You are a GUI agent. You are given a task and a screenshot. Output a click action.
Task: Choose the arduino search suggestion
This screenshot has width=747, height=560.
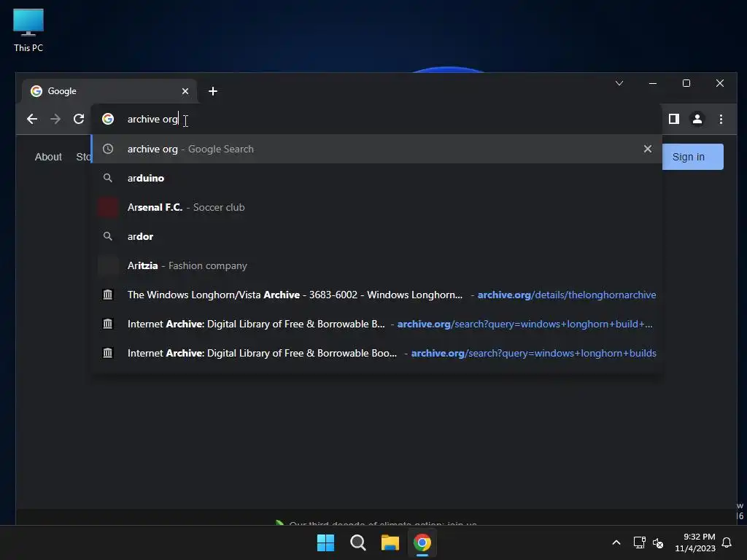tap(376, 178)
